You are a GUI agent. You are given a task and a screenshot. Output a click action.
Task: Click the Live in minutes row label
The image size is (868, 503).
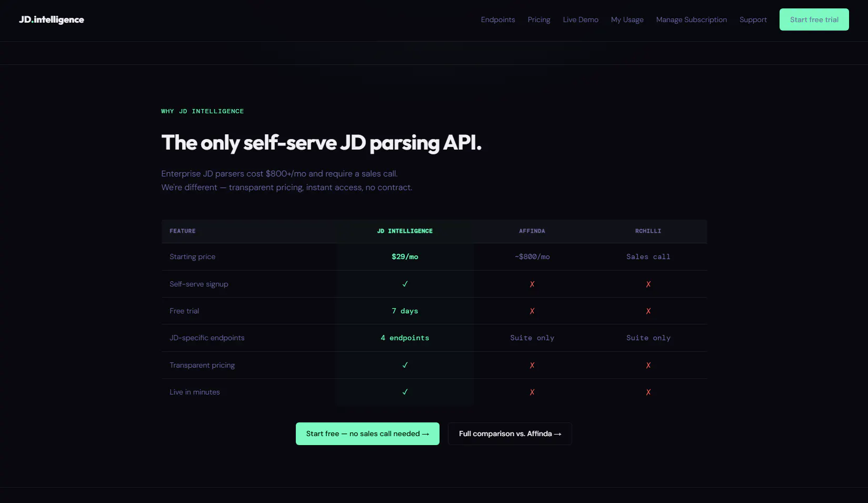point(195,392)
